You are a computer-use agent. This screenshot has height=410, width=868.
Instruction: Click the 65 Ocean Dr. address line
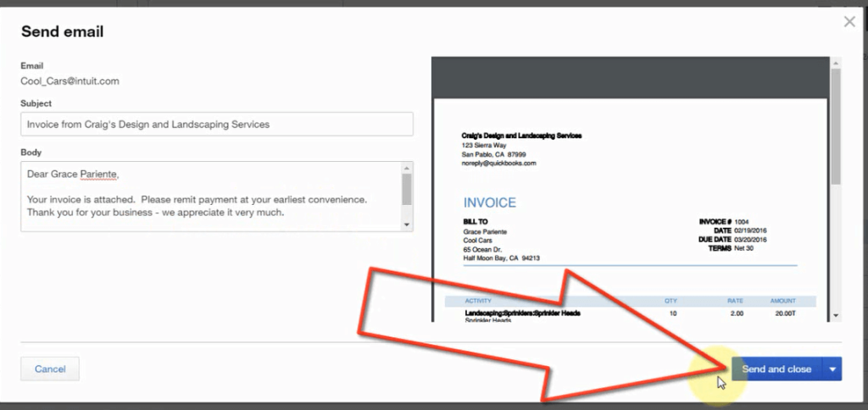(x=482, y=250)
